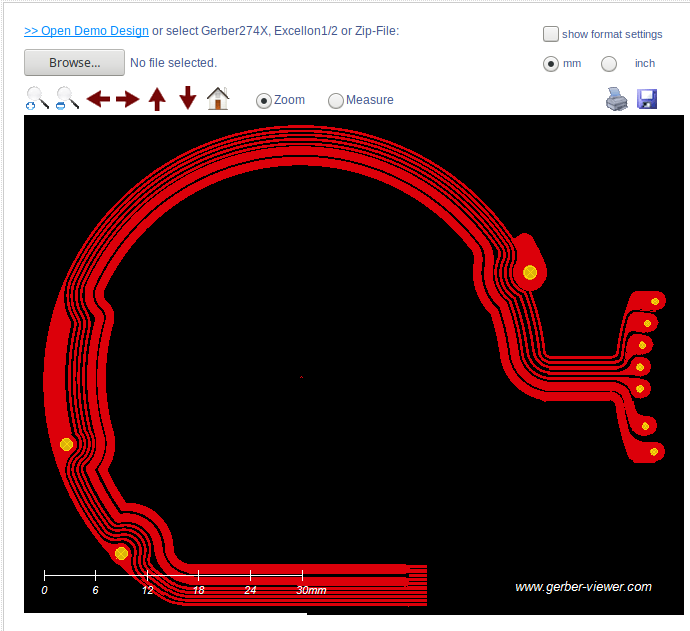
Task: Click the 30mm scale label
Action: pyautogui.click(x=311, y=590)
